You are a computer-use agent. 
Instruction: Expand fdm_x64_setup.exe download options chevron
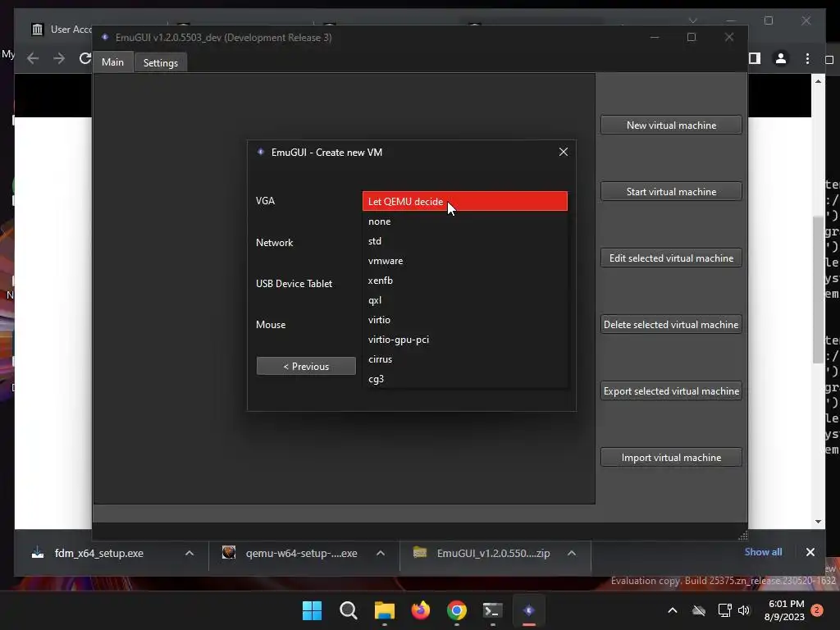tap(189, 554)
